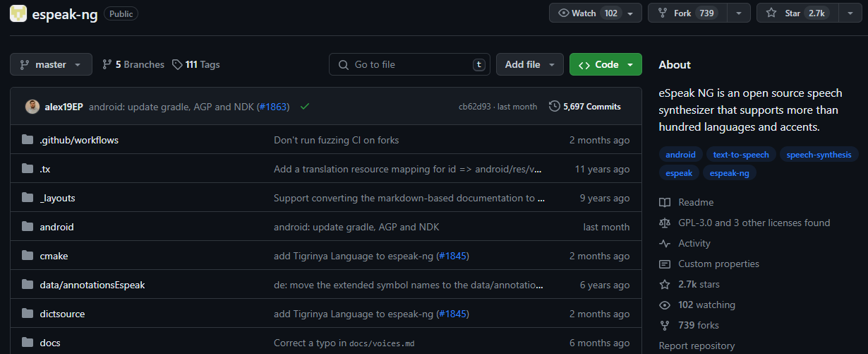Screen dimensions: 868x354
Task: Select the espeak-ng topic tag
Action: 729,173
